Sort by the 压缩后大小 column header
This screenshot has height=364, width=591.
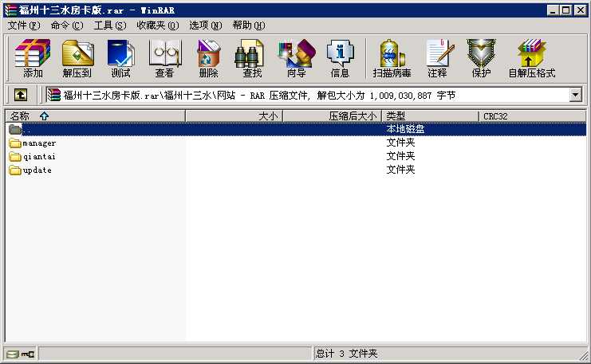tap(332, 116)
